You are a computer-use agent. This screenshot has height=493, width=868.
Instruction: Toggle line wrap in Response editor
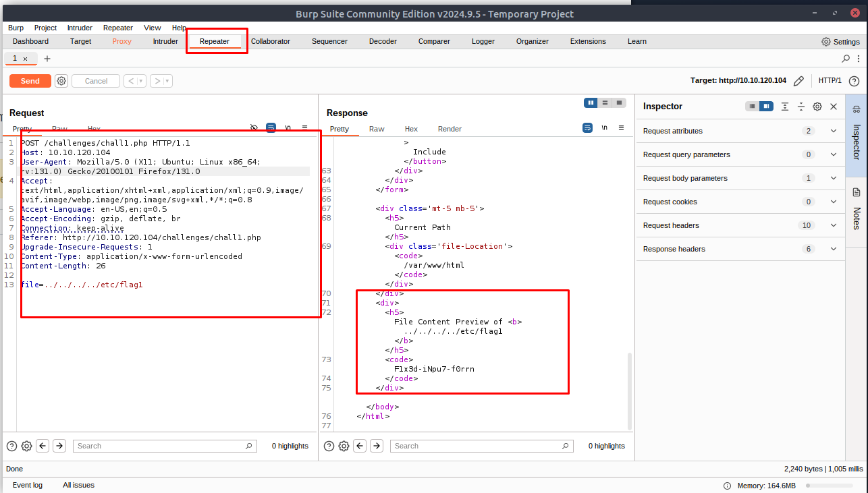point(587,127)
